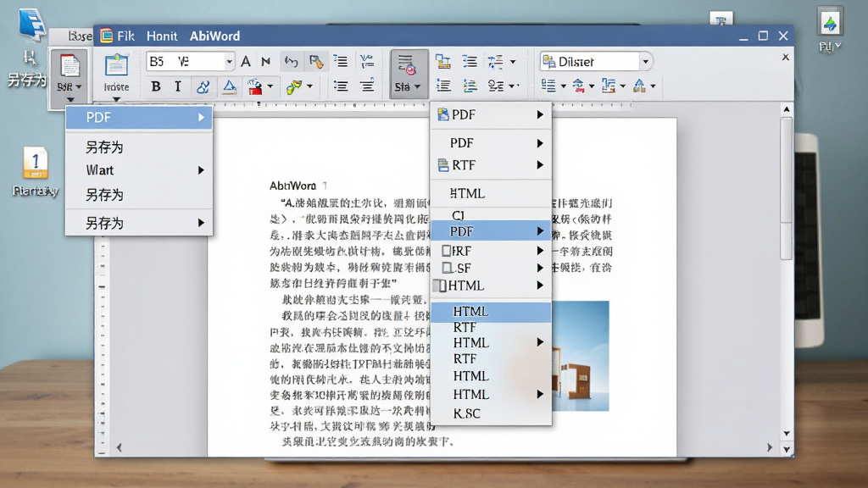Click the vertical scrollbar thumb
The width and height of the screenshot is (868, 488).
coord(787,188)
